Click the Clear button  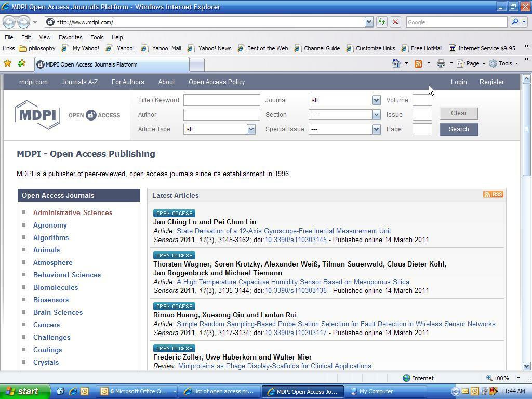pos(459,113)
